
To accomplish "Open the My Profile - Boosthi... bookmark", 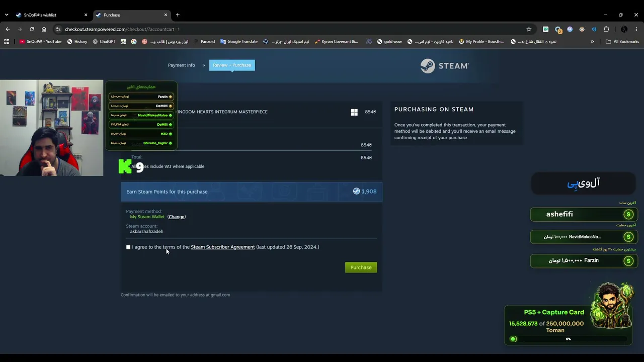I will [x=481, y=42].
